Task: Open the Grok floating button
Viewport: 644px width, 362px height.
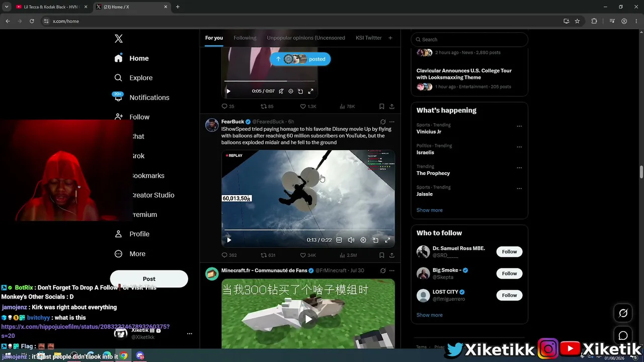Action: [x=623, y=313]
